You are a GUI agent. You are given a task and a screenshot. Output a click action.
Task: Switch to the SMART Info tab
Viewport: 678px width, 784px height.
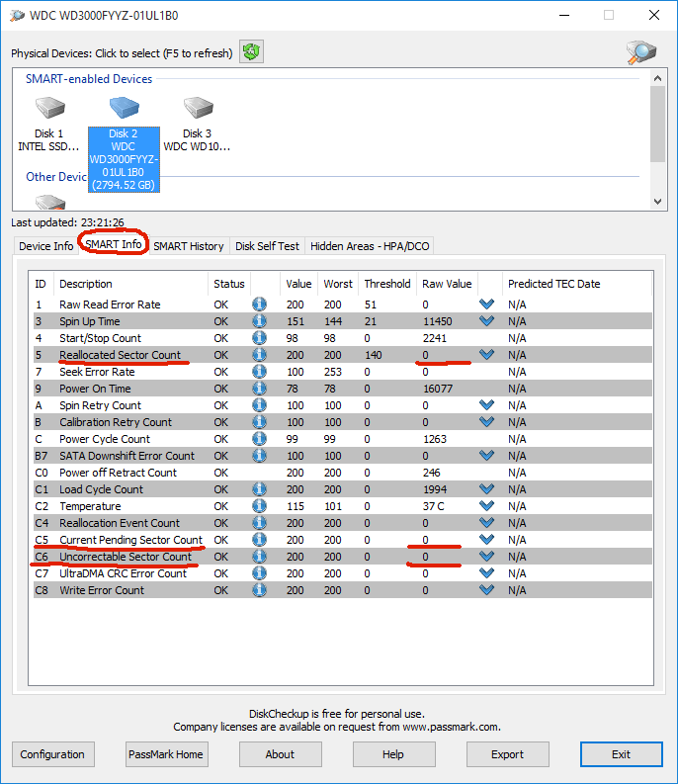click(114, 244)
